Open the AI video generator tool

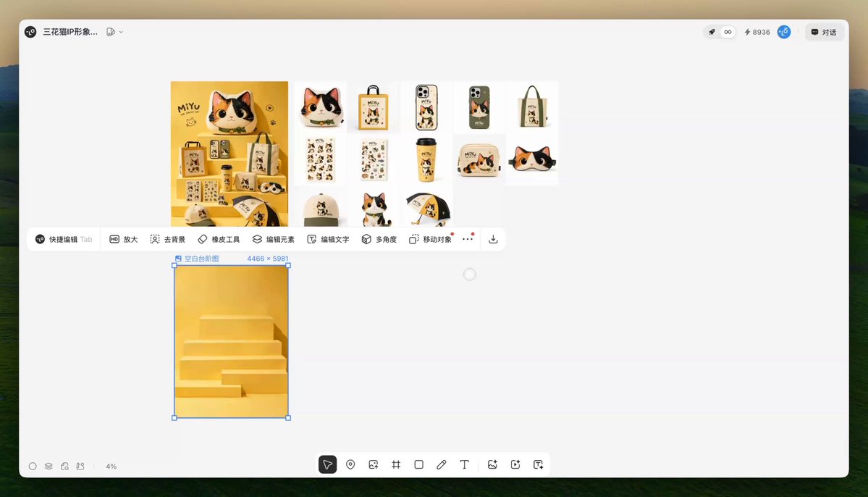(x=515, y=464)
